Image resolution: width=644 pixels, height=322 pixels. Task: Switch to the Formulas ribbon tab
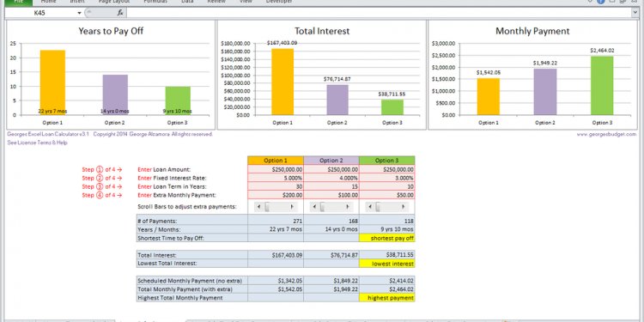point(155,2)
